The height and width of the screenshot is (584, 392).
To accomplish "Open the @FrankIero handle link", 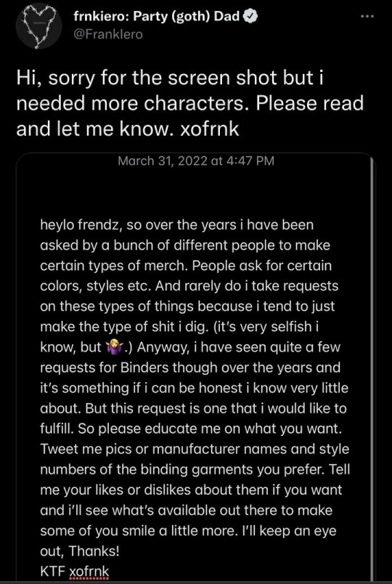I will click(108, 35).
